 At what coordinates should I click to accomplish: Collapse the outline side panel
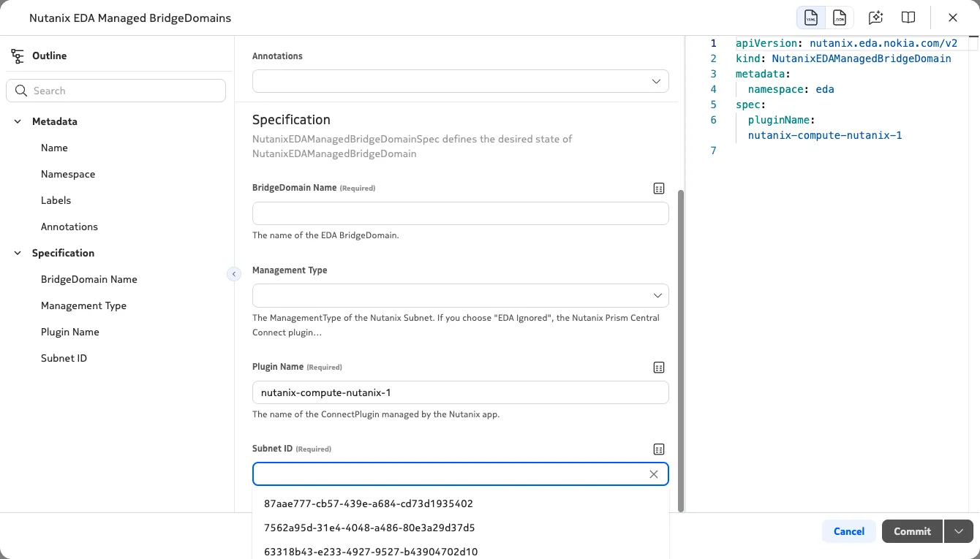click(234, 274)
